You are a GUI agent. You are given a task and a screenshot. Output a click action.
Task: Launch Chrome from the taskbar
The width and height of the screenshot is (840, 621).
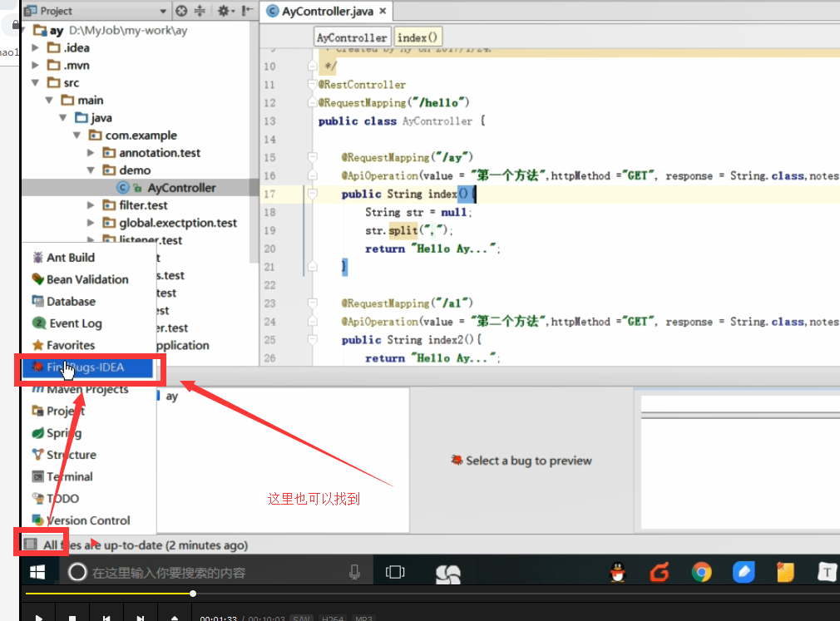click(x=701, y=572)
